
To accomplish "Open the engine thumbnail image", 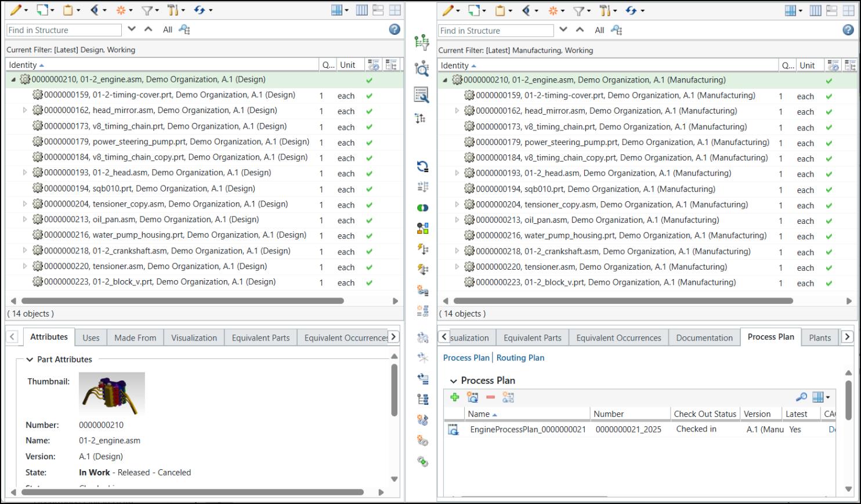I will click(112, 393).
